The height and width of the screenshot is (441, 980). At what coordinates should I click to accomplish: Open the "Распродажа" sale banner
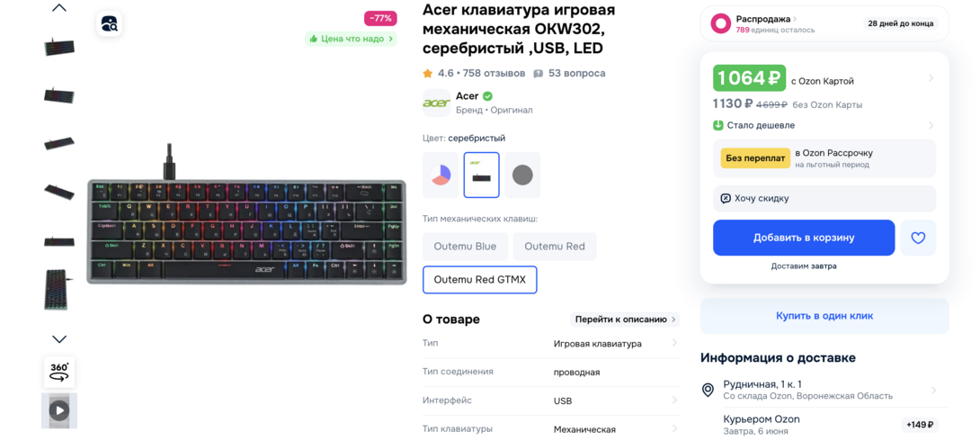pyautogui.click(x=824, y=23)
